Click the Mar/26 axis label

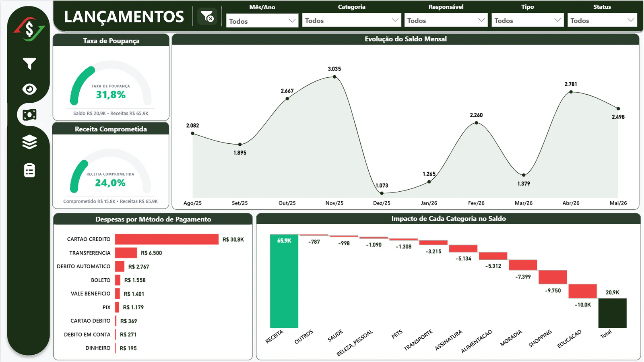tap(524, 203)
